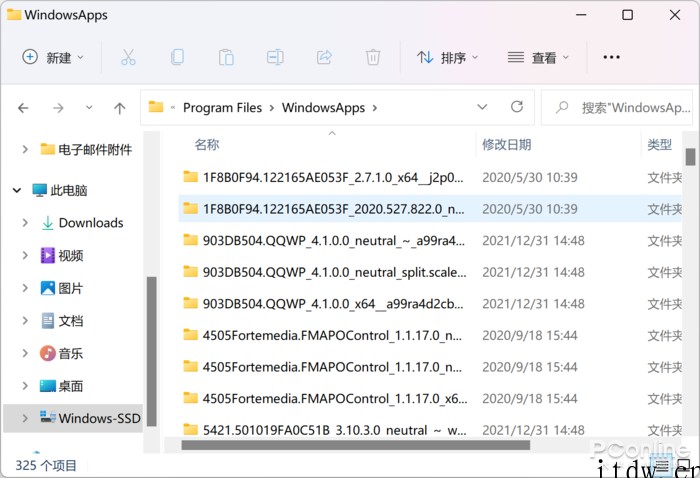Sort by the 修改日期 column header
The width and height of the screenshot is (700, 478).
[507, 145]
